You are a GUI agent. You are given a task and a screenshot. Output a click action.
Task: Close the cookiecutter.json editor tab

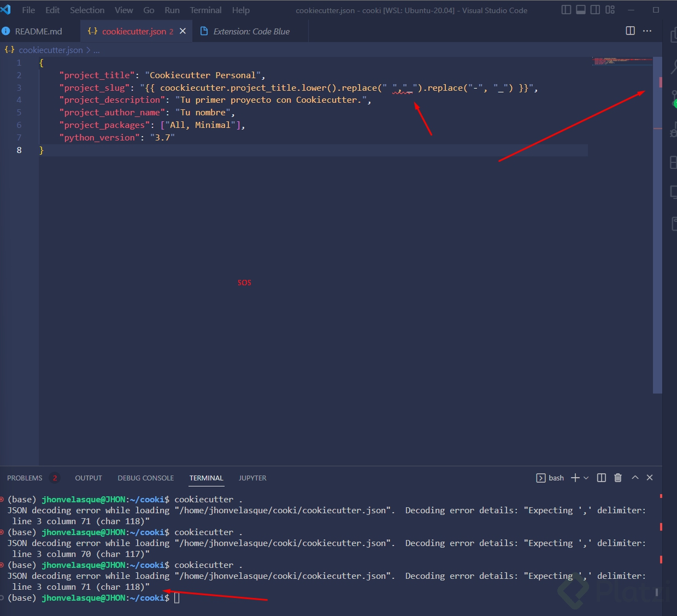click(183, 31)
